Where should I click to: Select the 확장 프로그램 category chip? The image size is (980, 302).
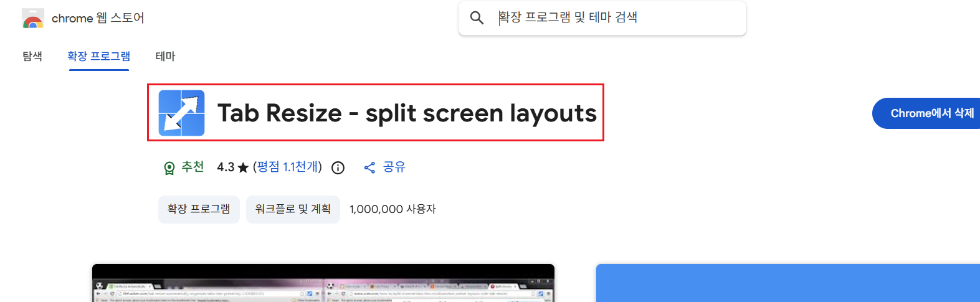[199, 209]
